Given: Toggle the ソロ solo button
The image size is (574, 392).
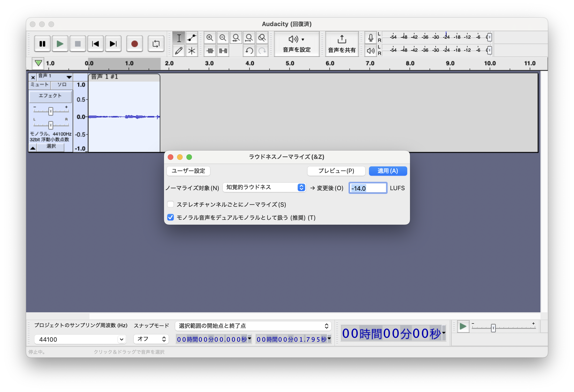Looking at the screenshot, I should 62,85.
